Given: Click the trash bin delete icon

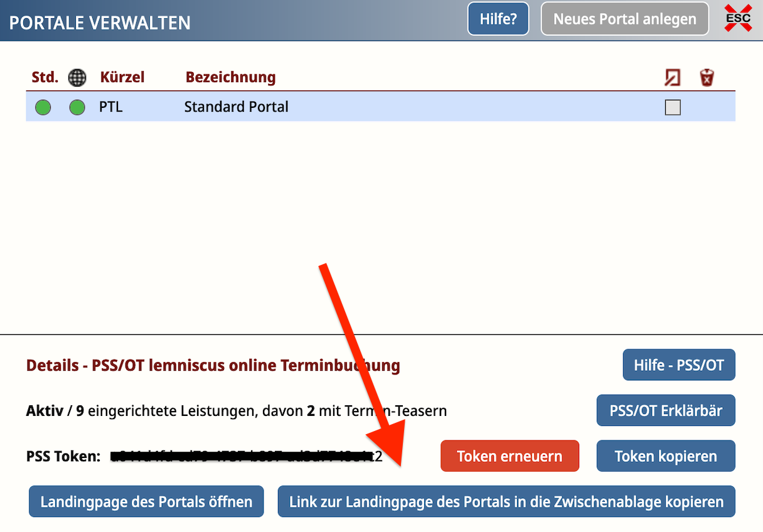Looking at the screenshot, I should point(707,78).
